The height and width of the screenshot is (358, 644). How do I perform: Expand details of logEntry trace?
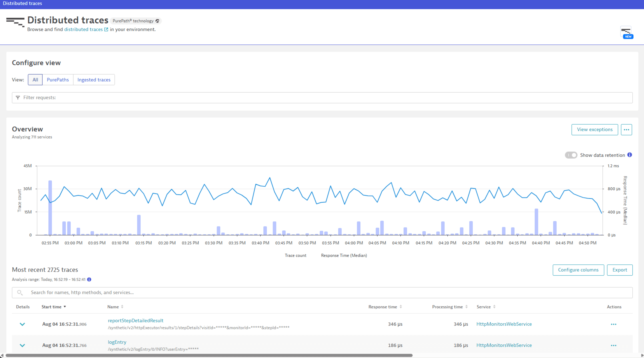click(x=22, y=345)
